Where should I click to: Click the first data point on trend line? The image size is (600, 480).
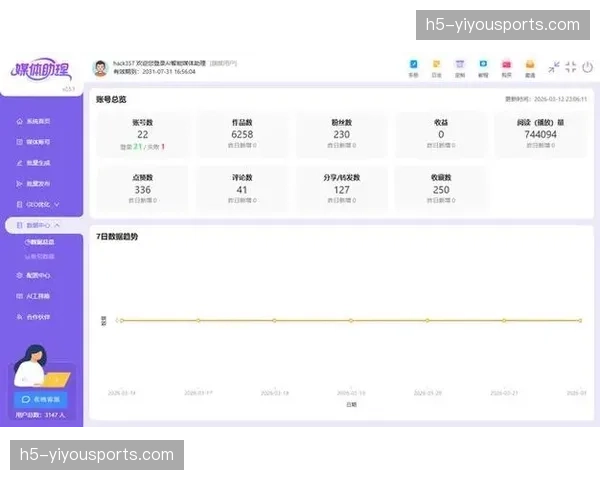[x=122, y=320]
